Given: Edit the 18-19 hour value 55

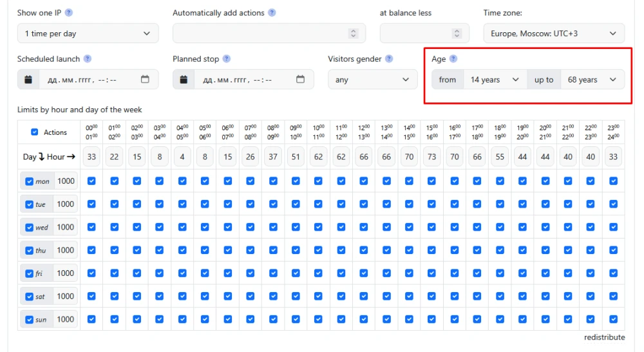Looking at the screenshot, I should pos(500,157).
